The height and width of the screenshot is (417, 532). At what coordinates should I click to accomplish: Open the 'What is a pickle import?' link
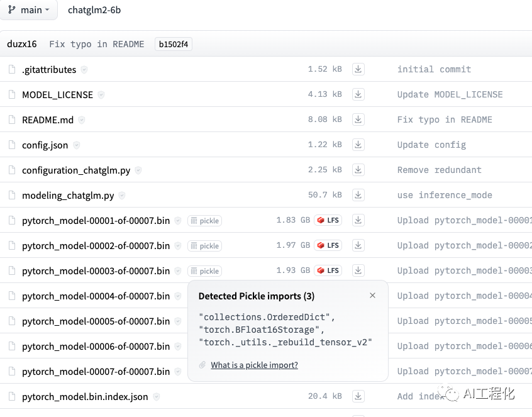point(254,365)
